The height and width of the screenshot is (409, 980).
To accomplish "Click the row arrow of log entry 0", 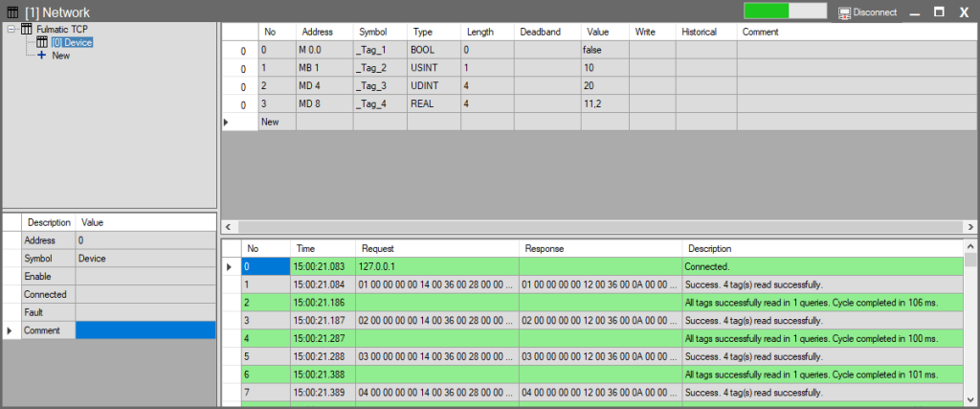I will [229, 266].
